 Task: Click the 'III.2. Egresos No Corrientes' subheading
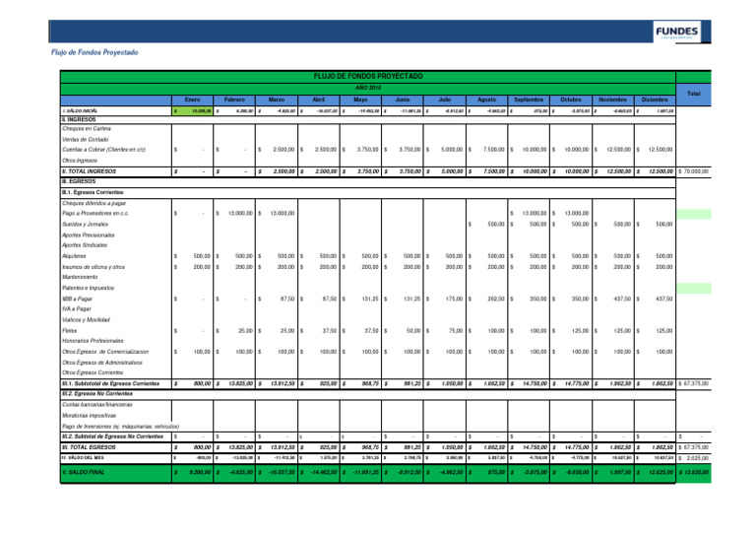pos(96,394)
